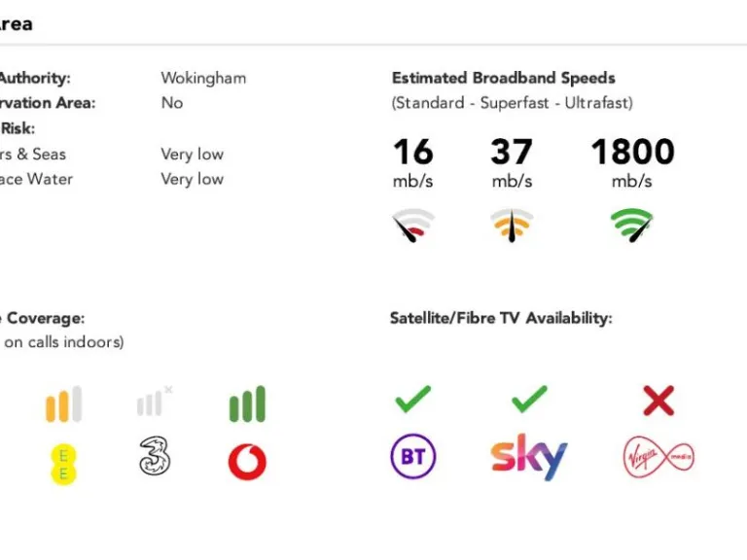Click the red cross above Virgin Media
This screenshot has width=747, height=560.
658,400
